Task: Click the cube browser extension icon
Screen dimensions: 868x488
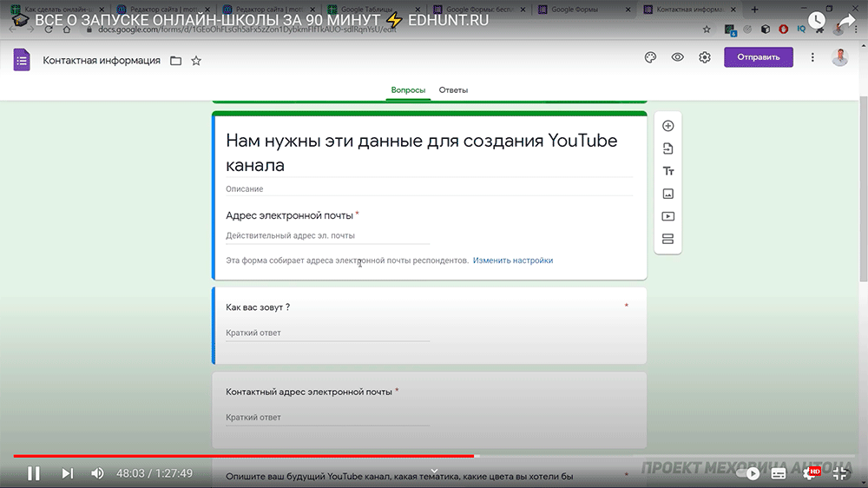Action: click(766, 30)
